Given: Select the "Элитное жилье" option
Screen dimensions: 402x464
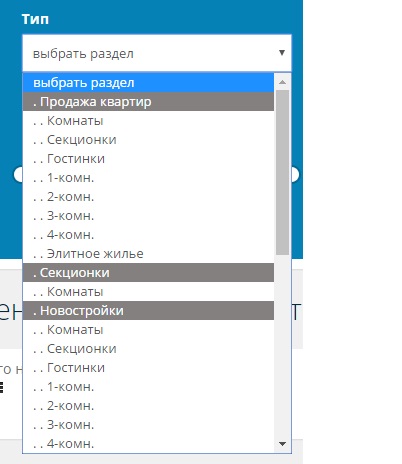Looking at the screenshot, I should point(148,254).
